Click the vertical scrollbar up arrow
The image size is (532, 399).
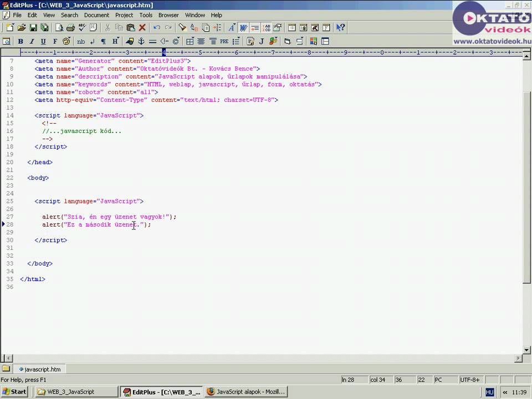tap(526, 55)
